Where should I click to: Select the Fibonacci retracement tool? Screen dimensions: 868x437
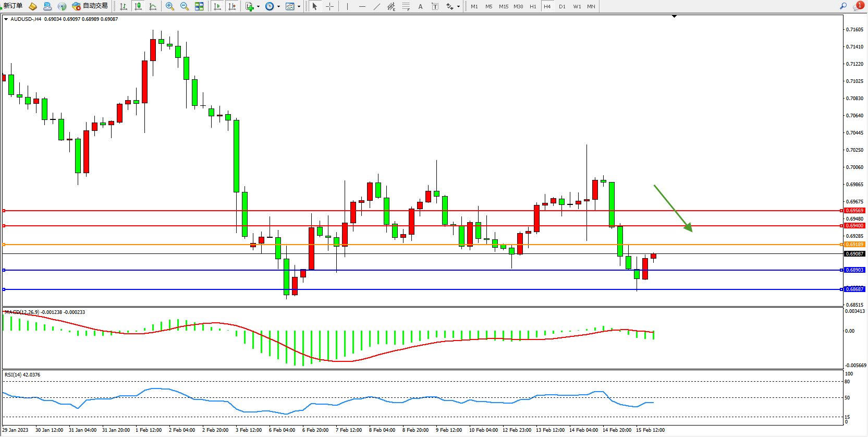coord(406,6)
